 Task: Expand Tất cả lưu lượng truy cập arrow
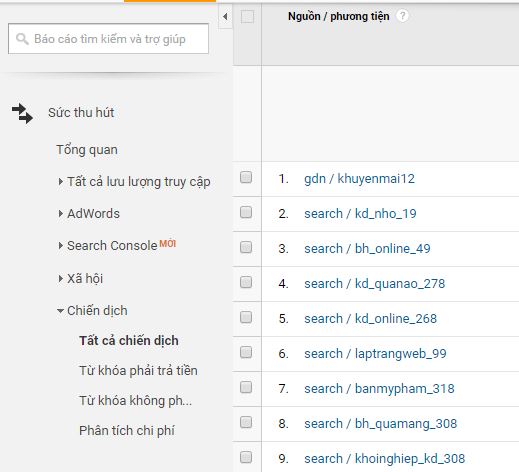60,182
